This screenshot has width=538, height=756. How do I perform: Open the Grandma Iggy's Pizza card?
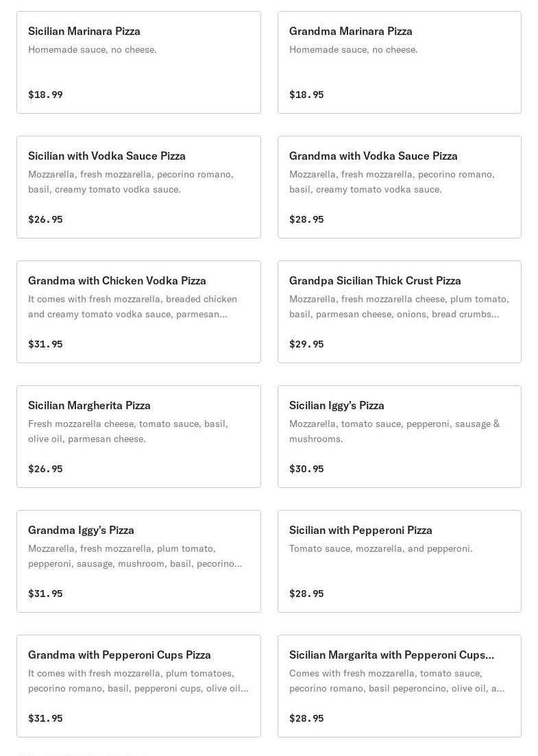tap(138, 561)
